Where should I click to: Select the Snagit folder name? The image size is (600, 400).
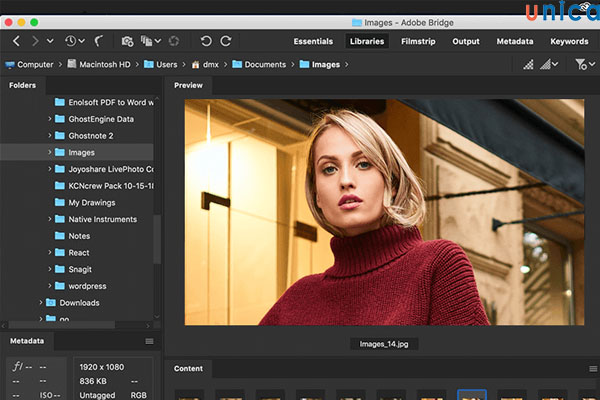pyautogui.click(x=80, y=269)
